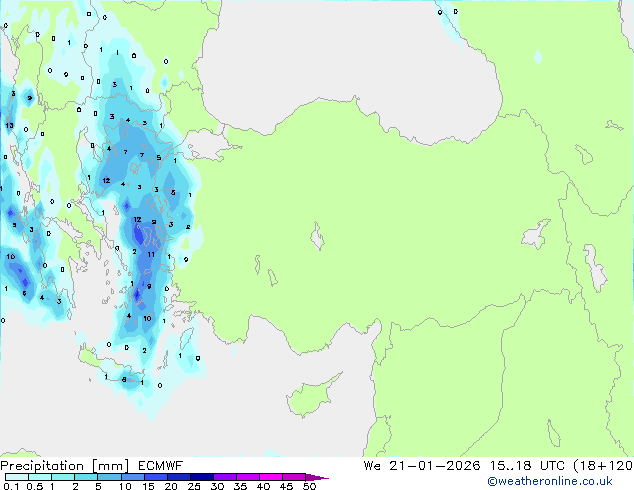Image resolution: width=634 pixels, height=490 pixels.
Task: Pick the 0.1–0.5 mm palest legend swatch
Action: (x=17, y=477)
